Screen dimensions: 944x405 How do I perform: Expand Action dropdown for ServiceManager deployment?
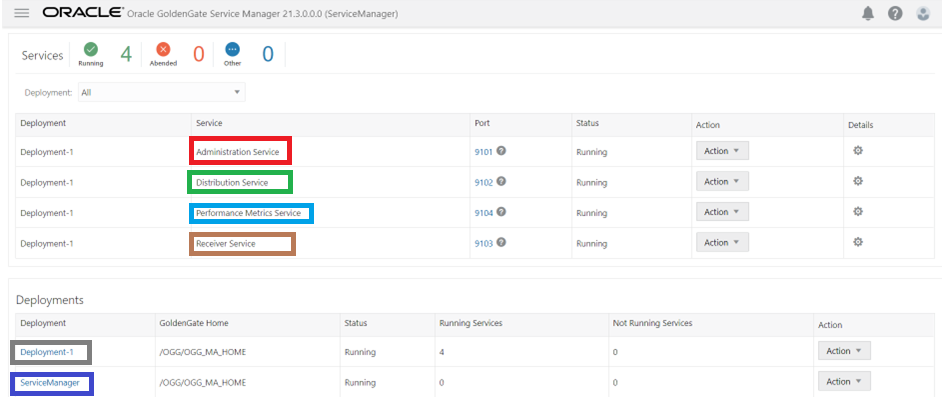pos(844,381)
